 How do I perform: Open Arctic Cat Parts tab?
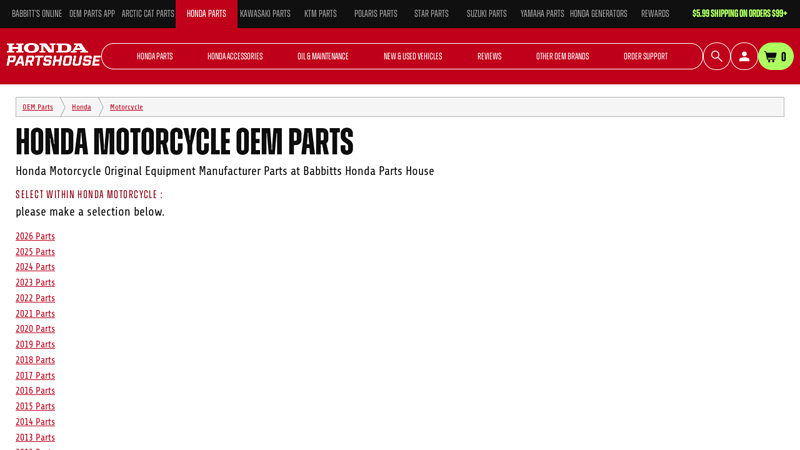pos(147,14)
